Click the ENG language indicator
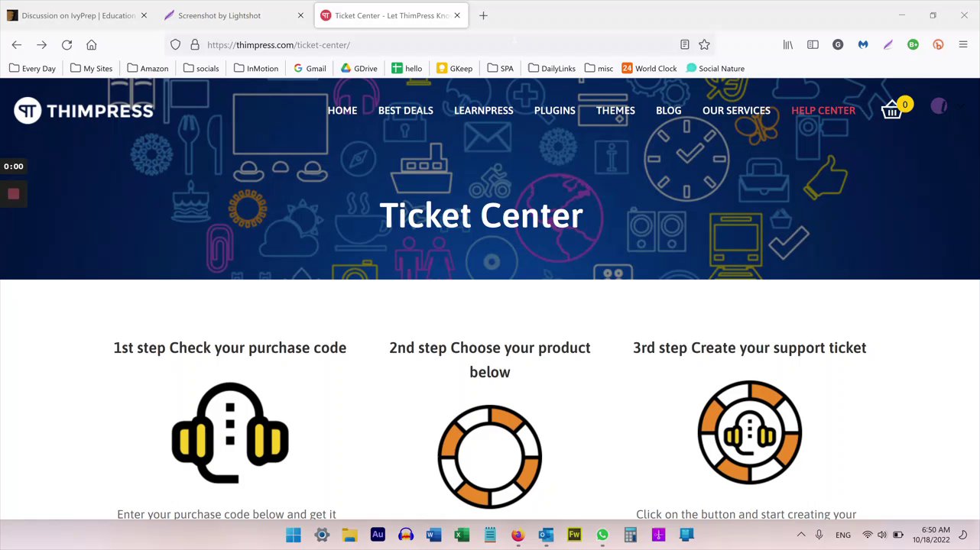This screenshot has height=550, width=980. (x=842, y=535)
